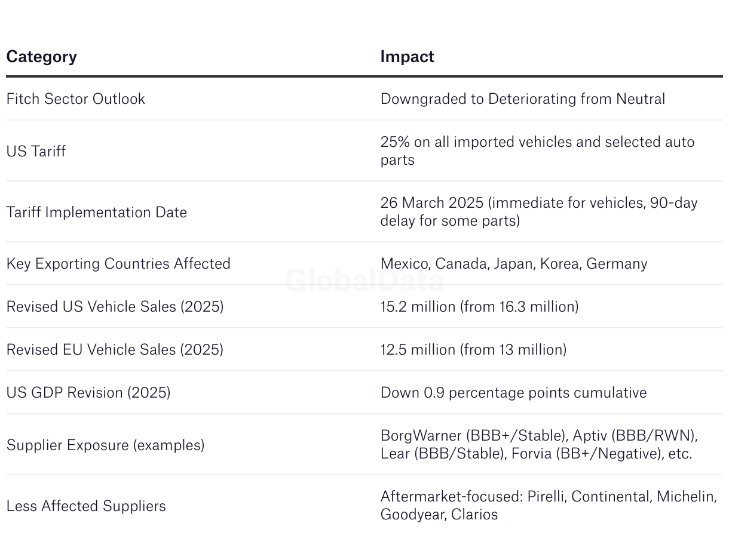Screen dimensions: 729x560
Task: Select the Revised US Vehicle Sales (2025) label
Action: (115, 306)
